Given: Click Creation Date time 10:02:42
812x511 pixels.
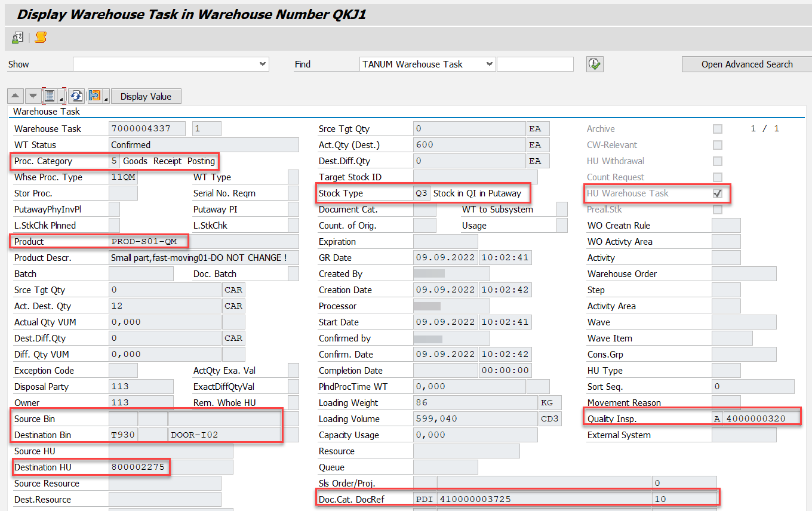Looking at the screenshot, I should point(505,290).
